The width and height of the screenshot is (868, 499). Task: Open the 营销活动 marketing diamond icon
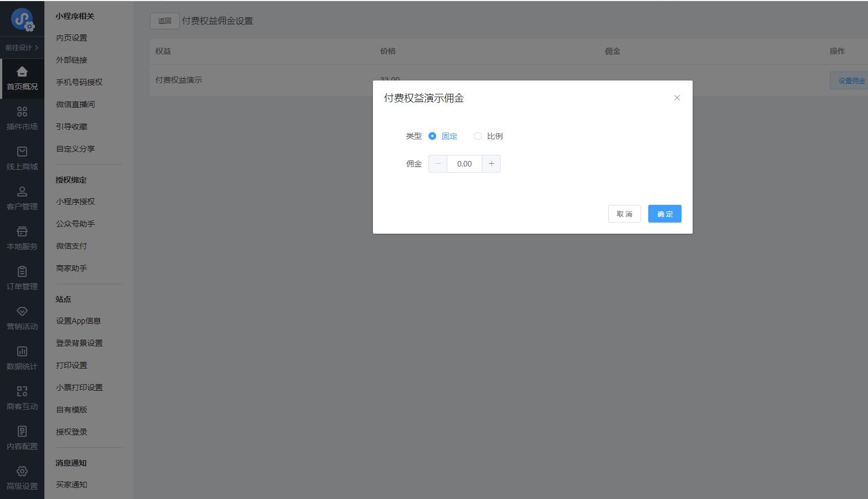[x=22, y=311]
